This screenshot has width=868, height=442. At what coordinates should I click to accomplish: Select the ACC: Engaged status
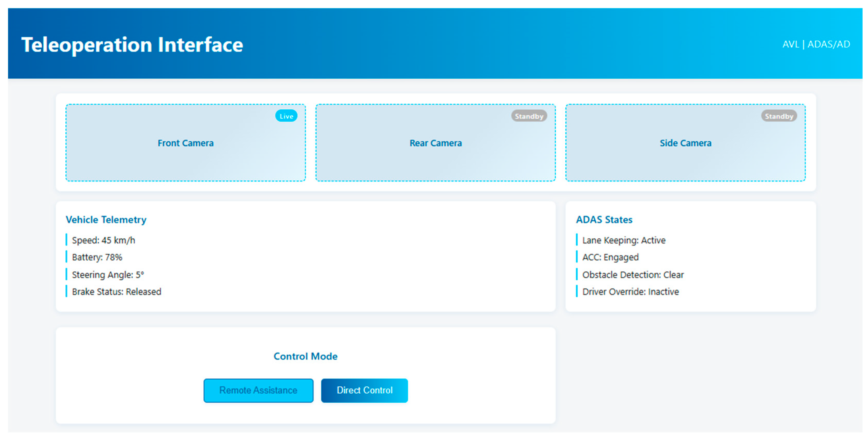[610, 257]
